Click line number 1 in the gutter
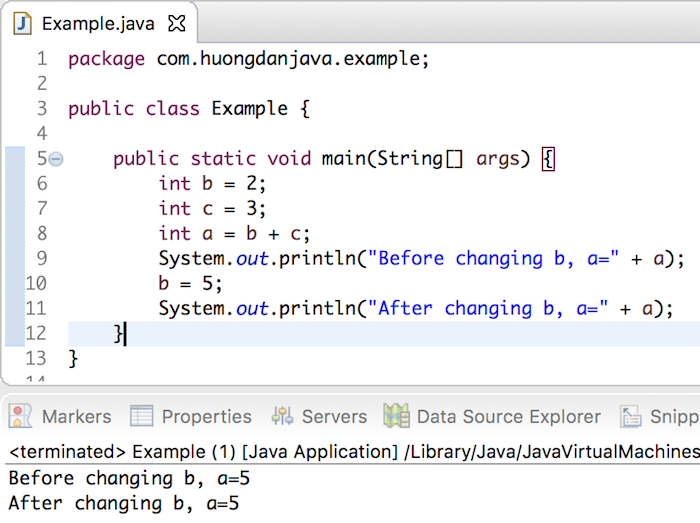 coord(42,58)
